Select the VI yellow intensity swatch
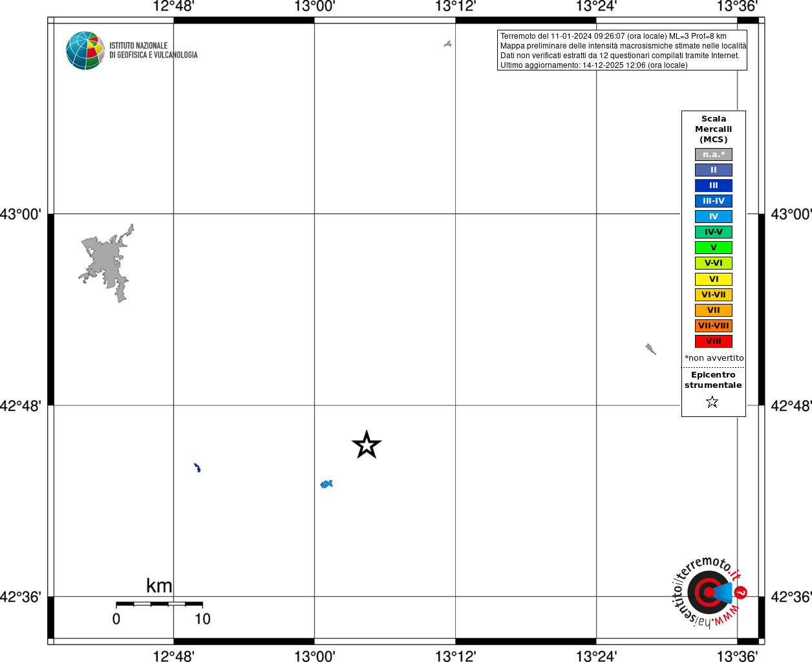Screen dimensions: 812x662 point(714,279)
